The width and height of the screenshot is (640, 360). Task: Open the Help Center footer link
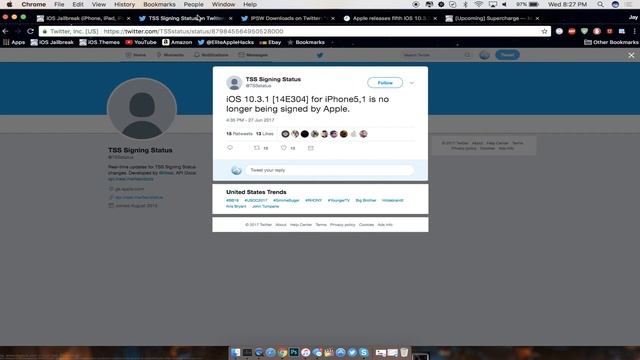point(301,225)
